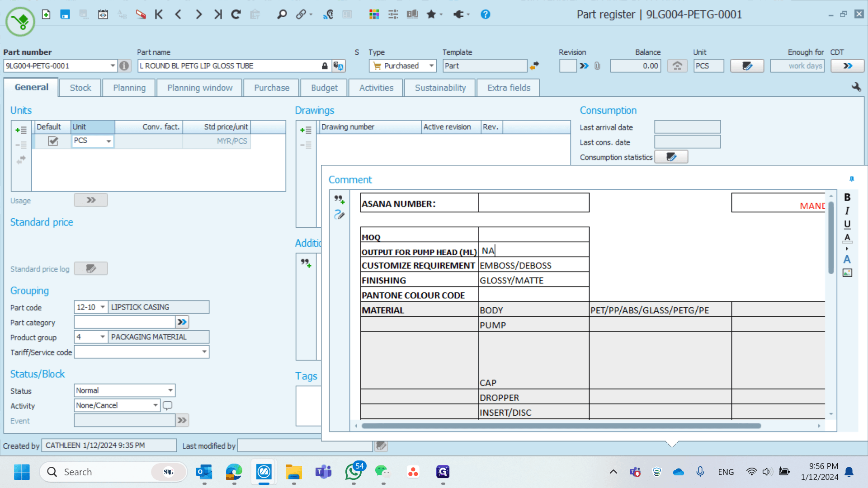
Task: Open print preview icon in toolbar
Action: coord(103,14)
